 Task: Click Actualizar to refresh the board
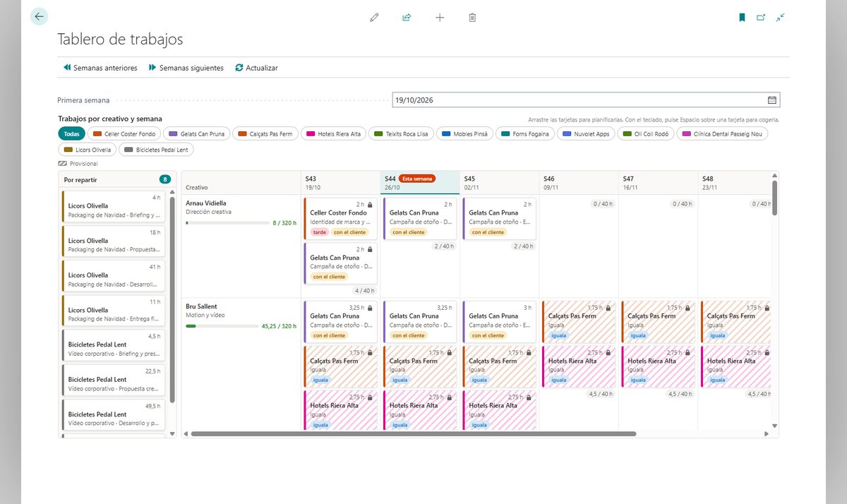[x=257, y=68]
